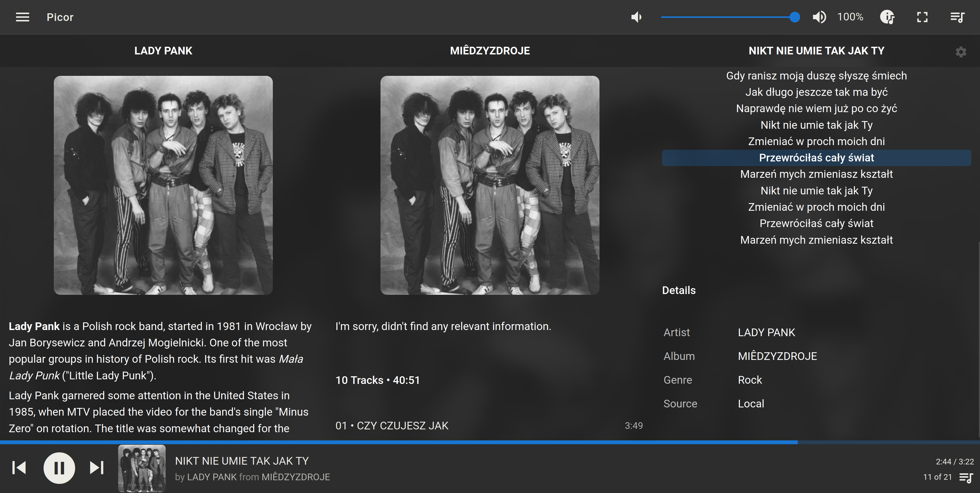Click the album thumbnail in player bar
The width and height of the screenshot is (980, 493).
(x=142, y=468)
